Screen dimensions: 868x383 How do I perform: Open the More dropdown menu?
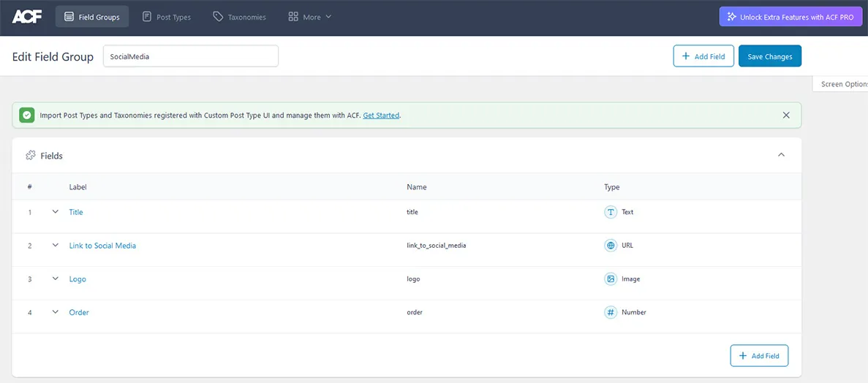pyautogui.click(x=310, y=17)
